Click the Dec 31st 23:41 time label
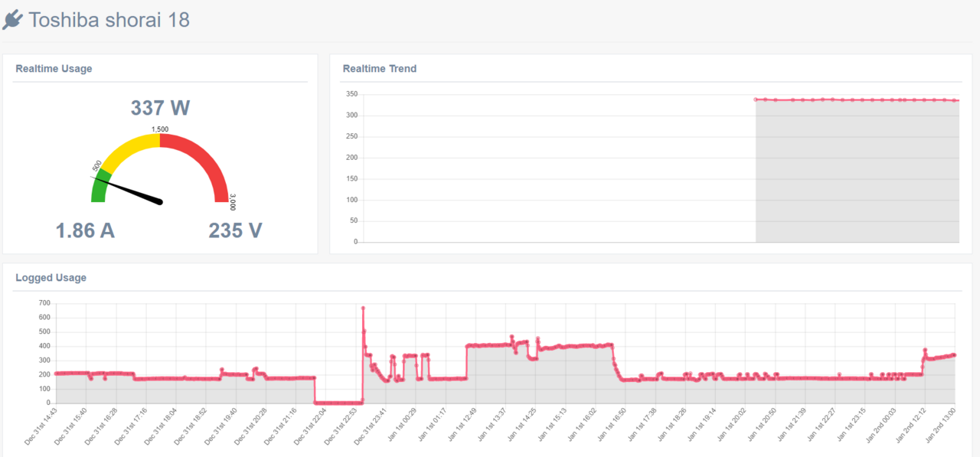Viewport: 980px width, 457px height. 371,426
